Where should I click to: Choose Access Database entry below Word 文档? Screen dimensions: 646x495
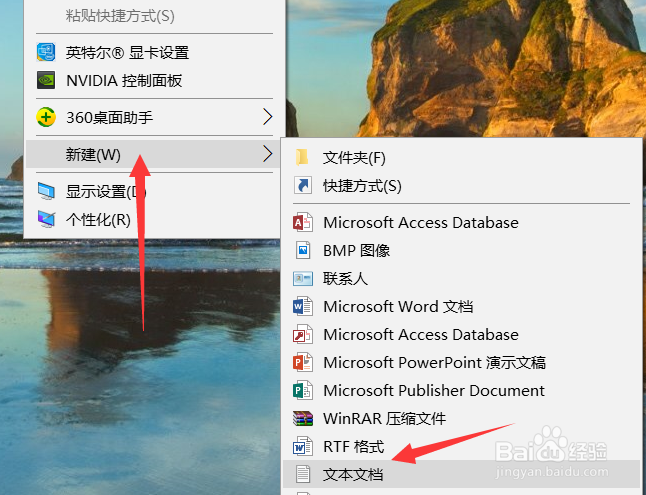461,335
